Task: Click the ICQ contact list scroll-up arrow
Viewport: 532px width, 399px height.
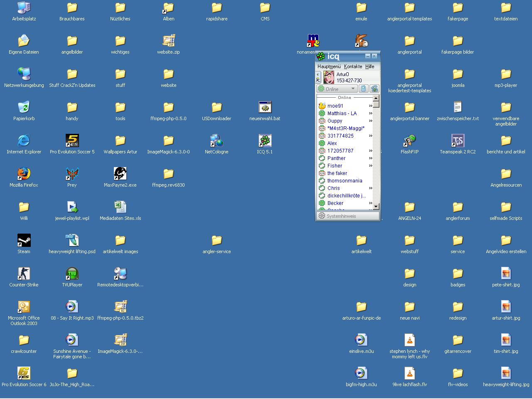Action: [x=376, y=98]
